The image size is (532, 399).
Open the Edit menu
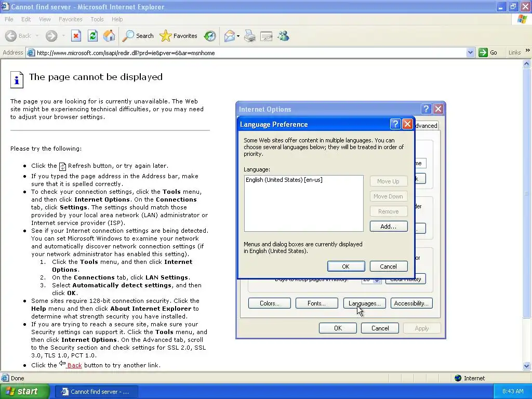click(x=26, y=19)
